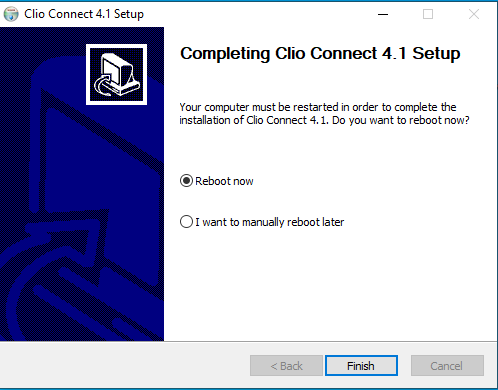Click the greyed-out maximize window icon
Viewport: 498px width, 390px height.
point(428,14)
